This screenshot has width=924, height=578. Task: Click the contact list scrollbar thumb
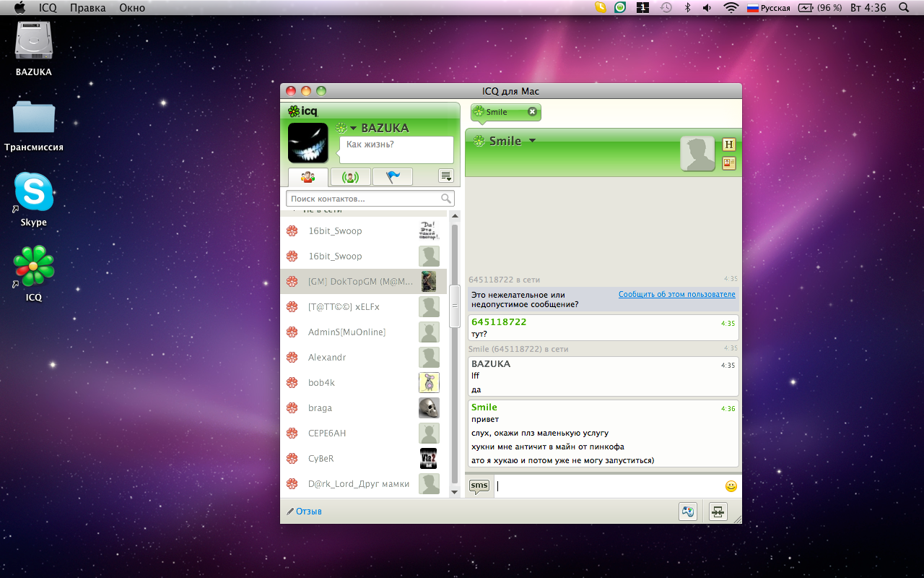tap(455, 306)
